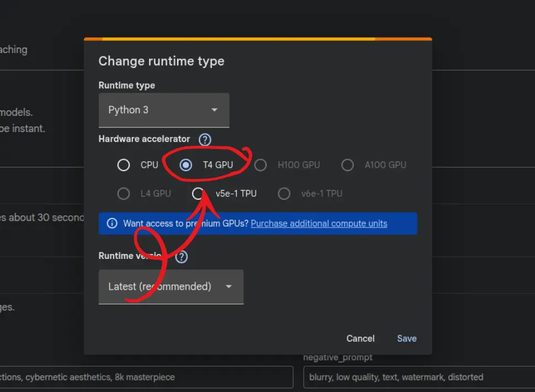535x392 pixels.
Task: Save the runtime configuration
Action: pos(406,338)
